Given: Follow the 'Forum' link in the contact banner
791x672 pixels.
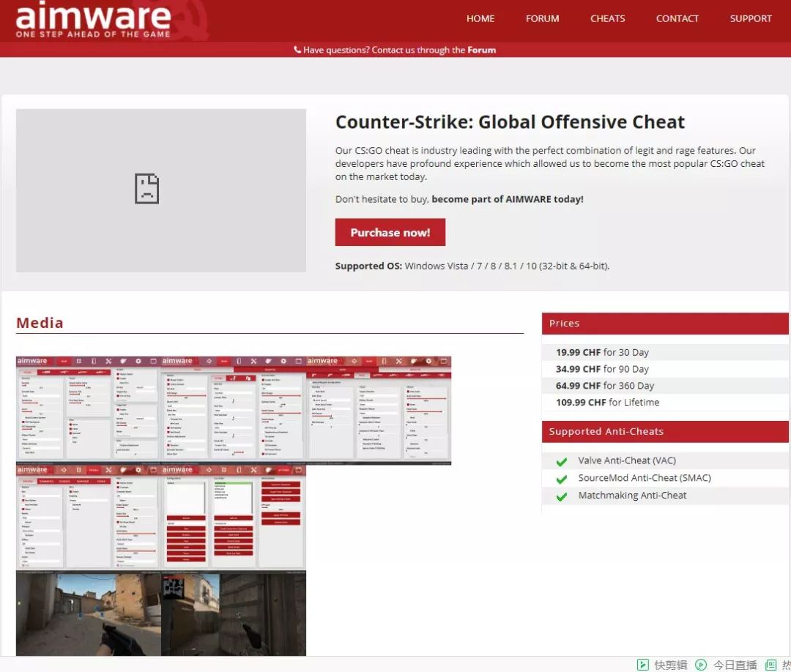Looking at the screenshot, I should pos(481,50).
